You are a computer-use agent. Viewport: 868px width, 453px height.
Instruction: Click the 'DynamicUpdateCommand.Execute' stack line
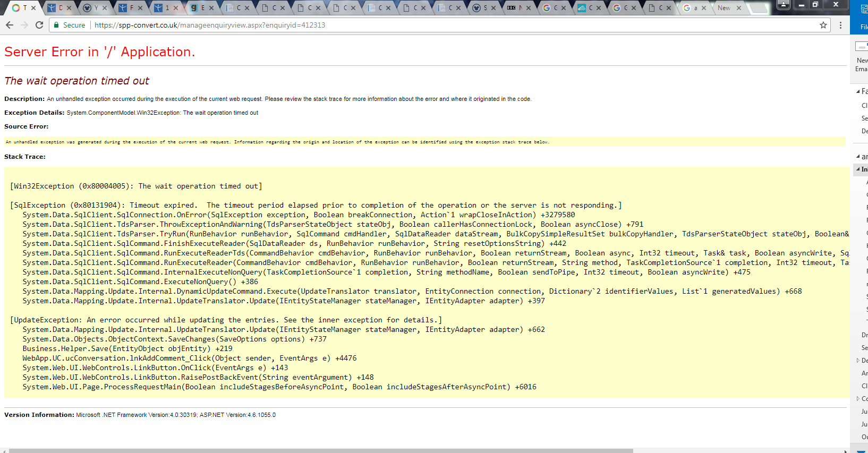point(412,292)
